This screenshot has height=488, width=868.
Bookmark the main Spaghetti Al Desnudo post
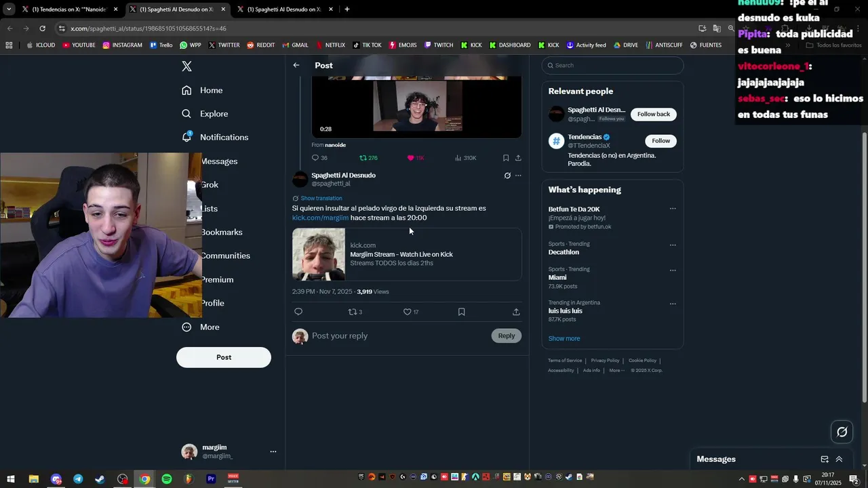461,312
